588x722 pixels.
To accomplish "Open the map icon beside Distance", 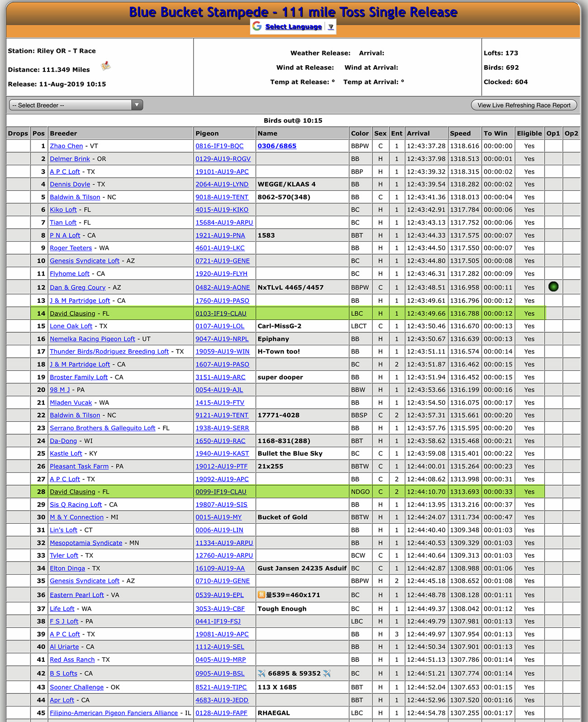I will [106, 66].
